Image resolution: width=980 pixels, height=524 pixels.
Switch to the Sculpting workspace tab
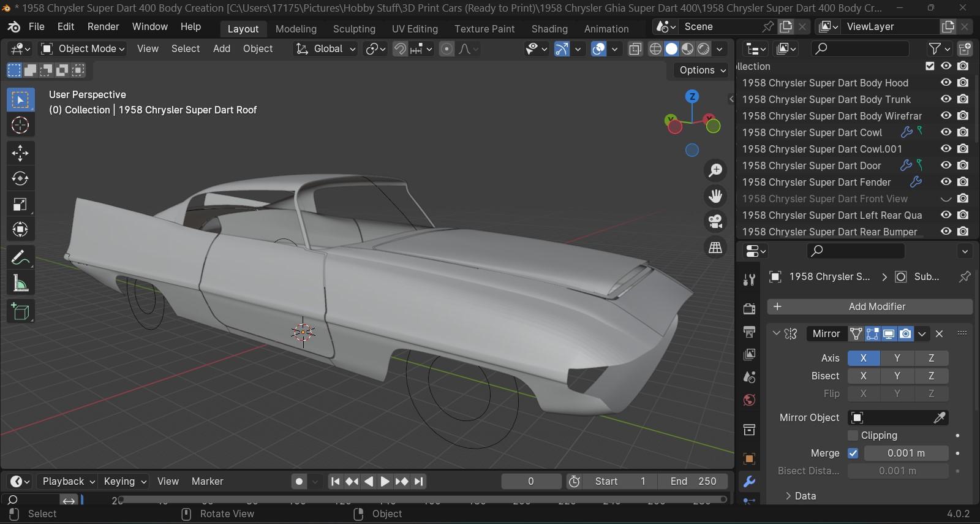coord(354,29)
